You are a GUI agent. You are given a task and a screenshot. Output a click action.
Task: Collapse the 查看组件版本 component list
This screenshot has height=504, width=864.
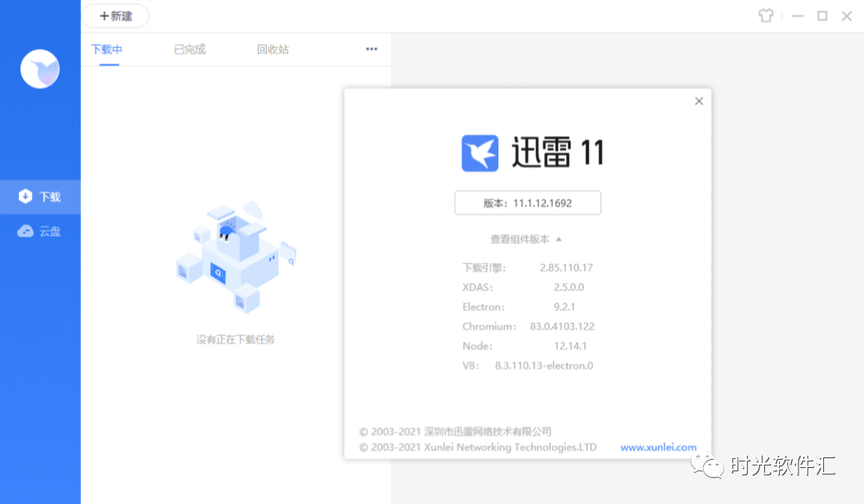pos(525,239)
